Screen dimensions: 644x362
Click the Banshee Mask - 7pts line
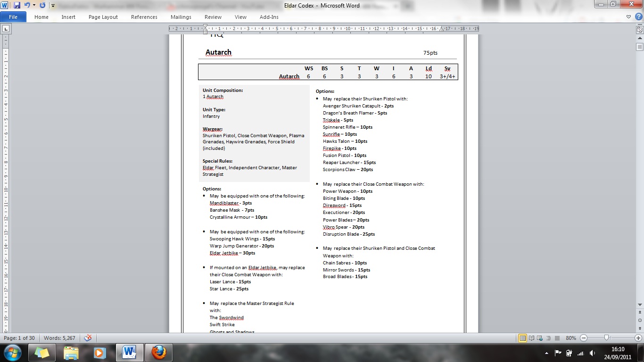point(232,210)
